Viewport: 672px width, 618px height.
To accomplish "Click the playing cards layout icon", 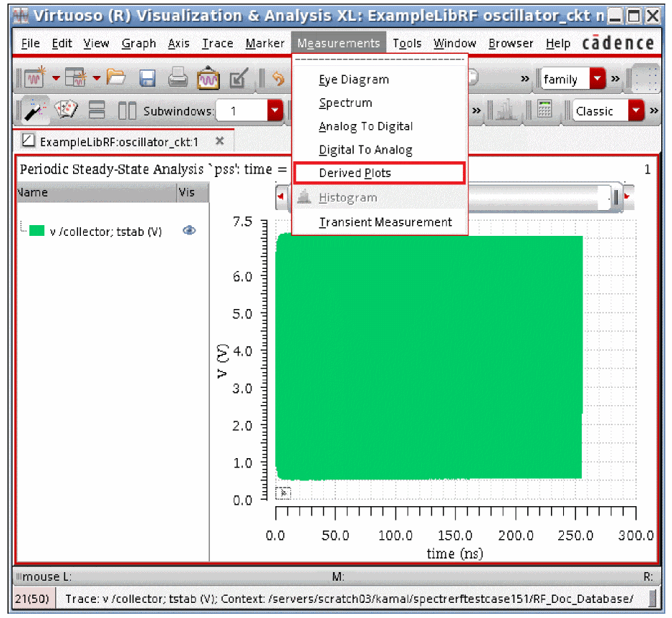I will click(x=66, y=110).
